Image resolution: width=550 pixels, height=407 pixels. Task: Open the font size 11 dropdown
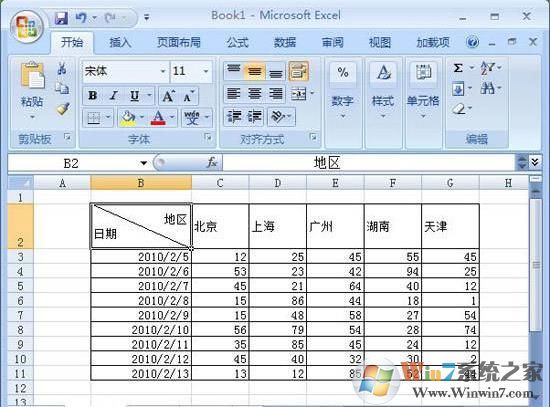[206, 71]
